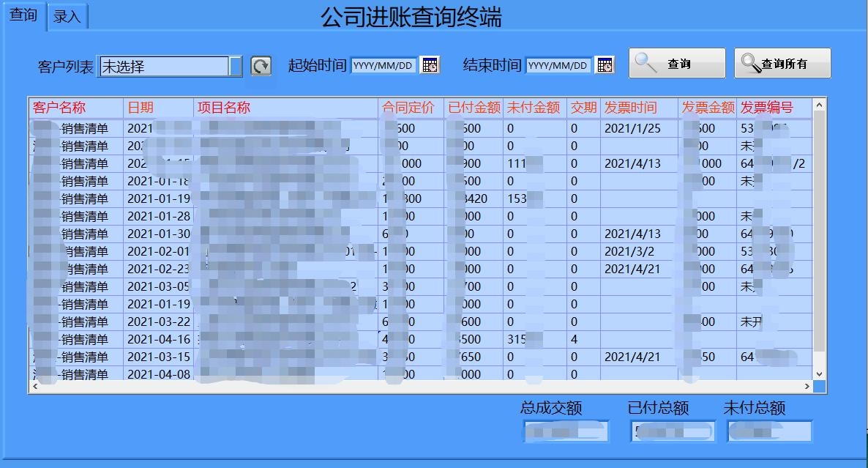Viewport: 868px width, 468px height.
Task: Expand the customer list dropdown arrow
Action: click(x=236, y=65)
